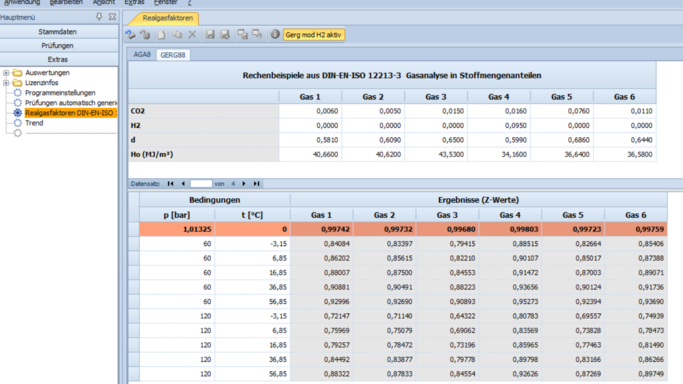The height and width of the screenshot is (384, 683).
Task: Click the cascade windows toolbar icon
Action: [x=242, y=35]
